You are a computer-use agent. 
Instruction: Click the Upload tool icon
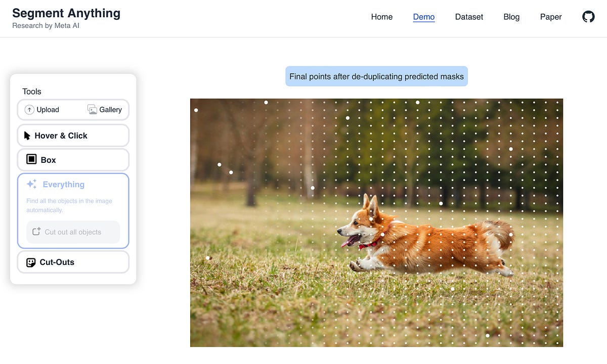(x=30, y=109)
